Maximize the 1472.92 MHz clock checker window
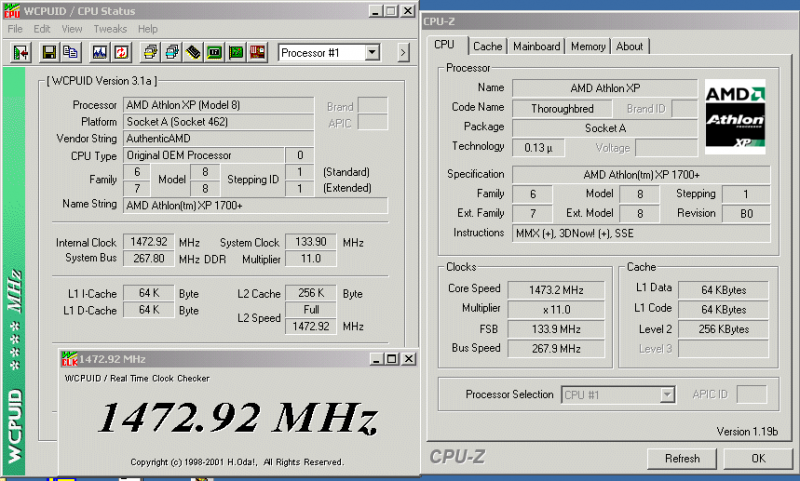The image size is (800, 481). (x=392, y=359)
